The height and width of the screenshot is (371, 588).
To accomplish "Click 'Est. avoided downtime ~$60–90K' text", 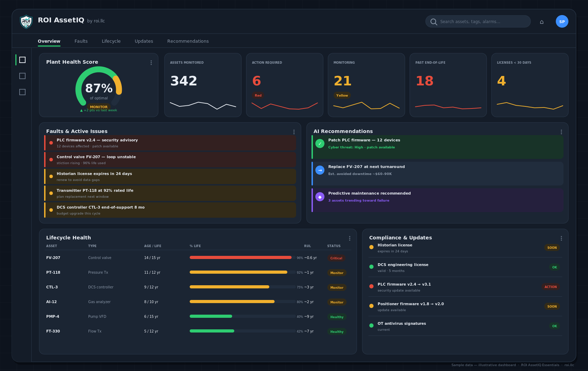I will 360,174.
